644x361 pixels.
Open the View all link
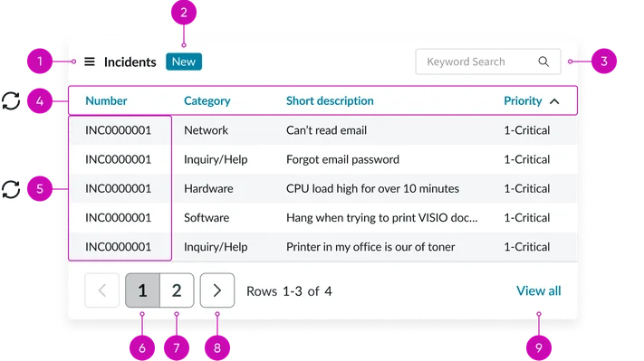(538, 290)
